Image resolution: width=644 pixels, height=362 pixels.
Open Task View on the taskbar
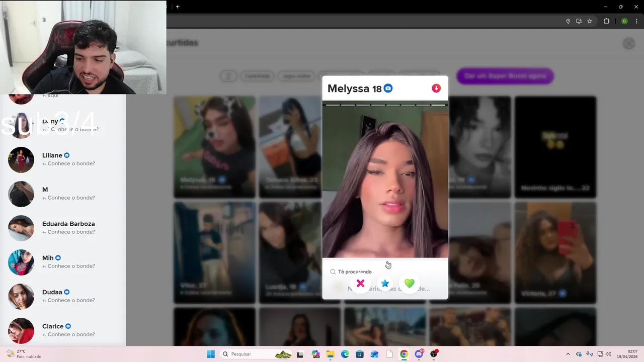(300, 354)
